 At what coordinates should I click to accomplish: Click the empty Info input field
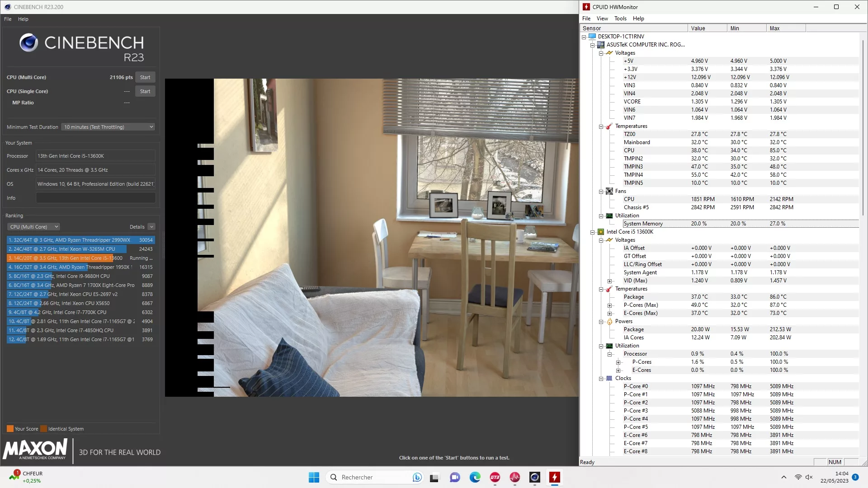tap(95, 198)
